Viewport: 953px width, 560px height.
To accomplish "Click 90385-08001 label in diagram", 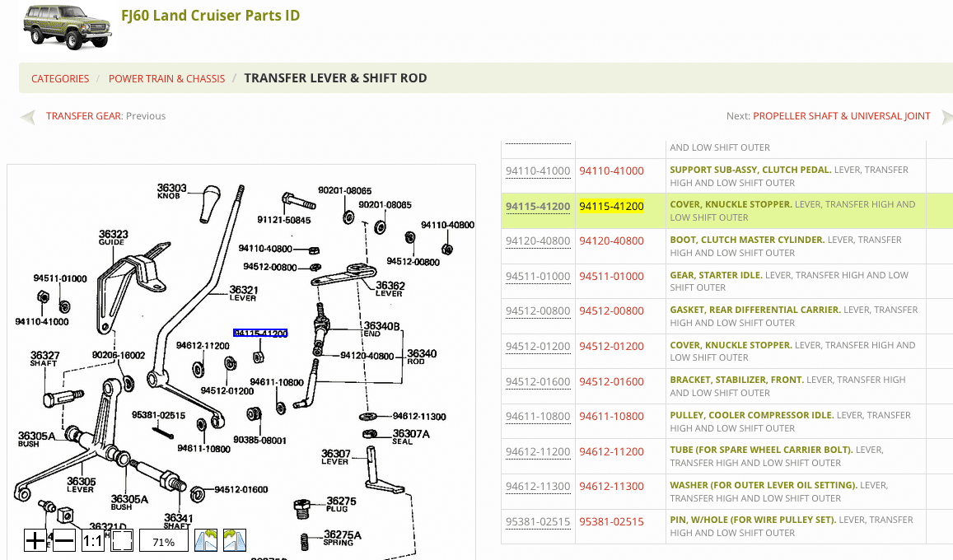I will click(x=259, y=440).
